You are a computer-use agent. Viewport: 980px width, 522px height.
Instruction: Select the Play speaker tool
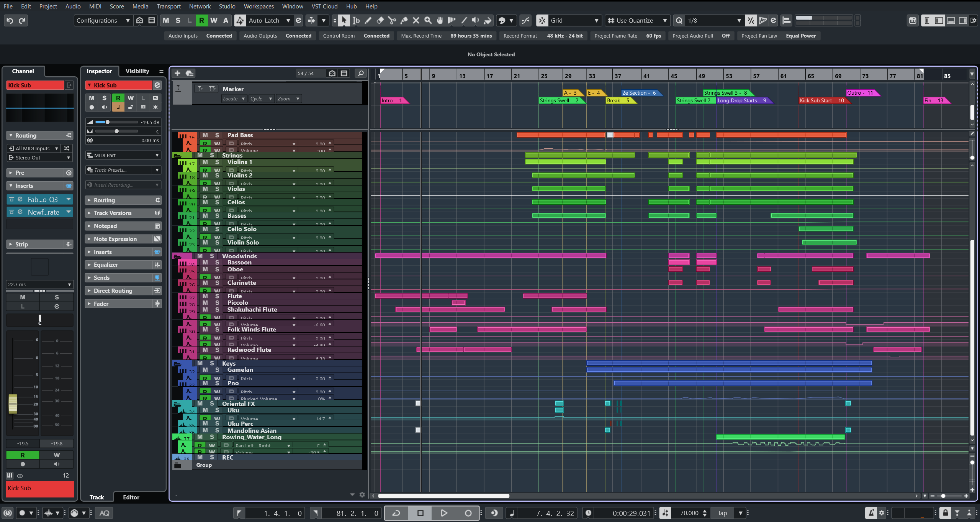(x=476, y=21)
